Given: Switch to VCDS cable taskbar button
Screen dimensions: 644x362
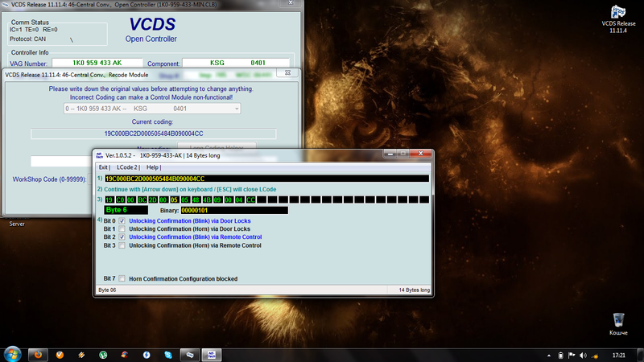Looking at the screenshot, I should 190,355.
